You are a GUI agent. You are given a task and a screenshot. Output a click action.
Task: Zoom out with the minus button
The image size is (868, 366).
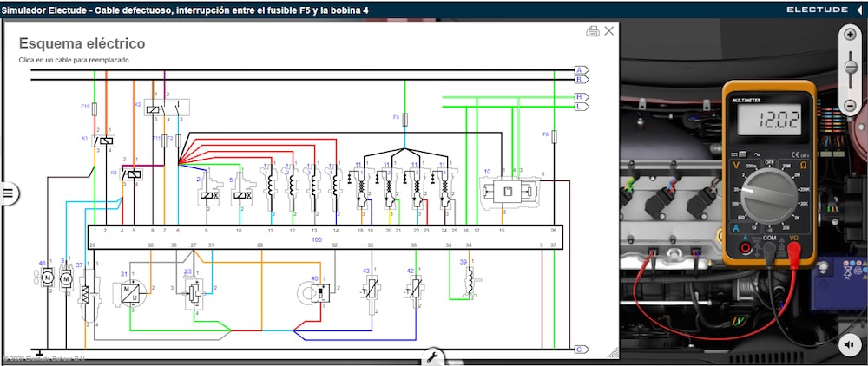tap(851, 105)
